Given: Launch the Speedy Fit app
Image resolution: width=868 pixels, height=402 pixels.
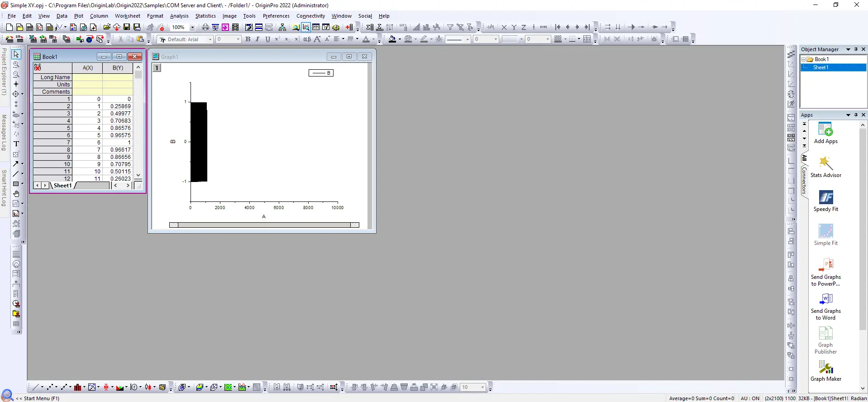Looking at the screenshot, I should click(826, 201).
